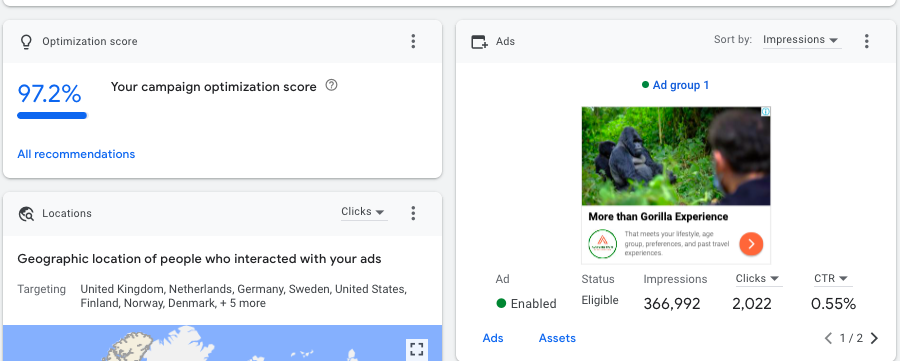Go to previous ad with left chevron

pos(828,338)
